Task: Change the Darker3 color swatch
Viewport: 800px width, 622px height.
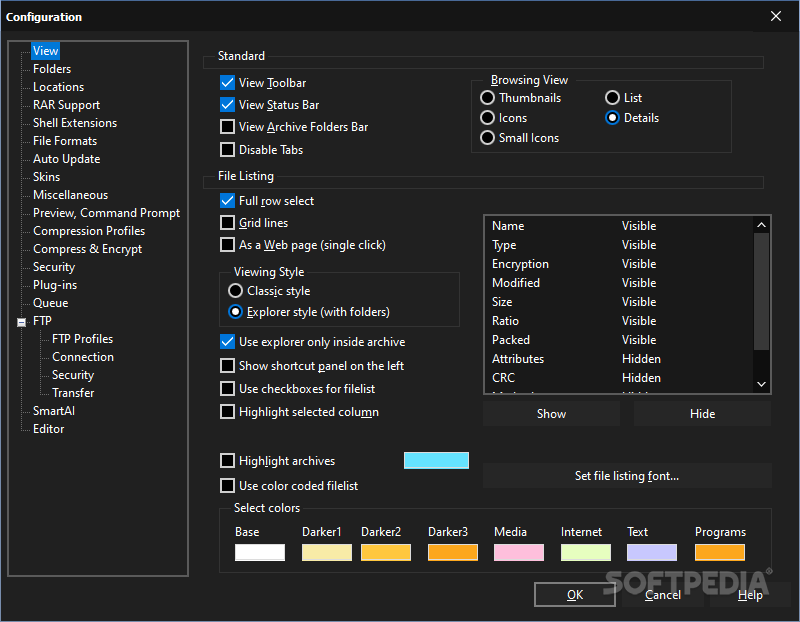Action: coord(453,552)
